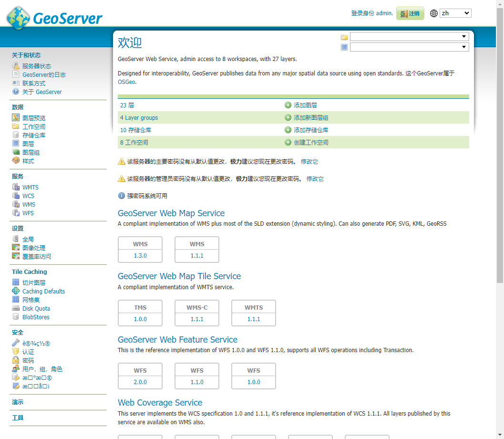The width and height of the screenshot is (504, 439).
Task: Click the page vertical scrollbar
Action: (500, 143)
